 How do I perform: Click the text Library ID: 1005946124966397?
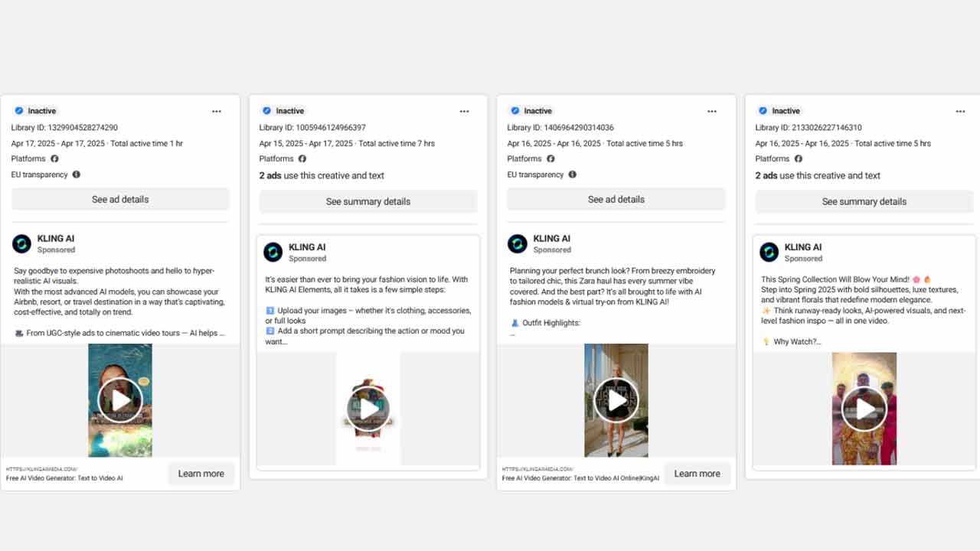(x=312, y=128)
